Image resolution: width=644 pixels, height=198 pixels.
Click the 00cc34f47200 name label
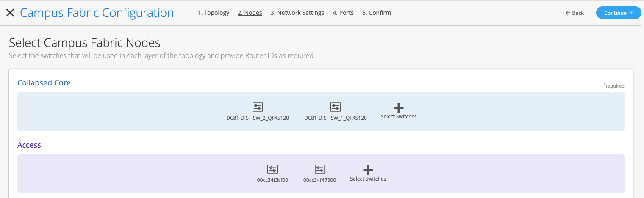pos(319,180)
